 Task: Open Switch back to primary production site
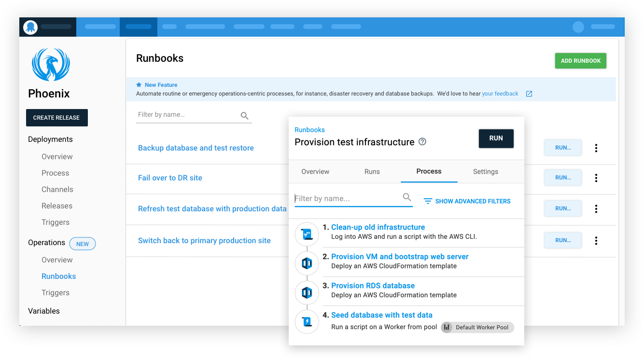[x=204, y=241]
